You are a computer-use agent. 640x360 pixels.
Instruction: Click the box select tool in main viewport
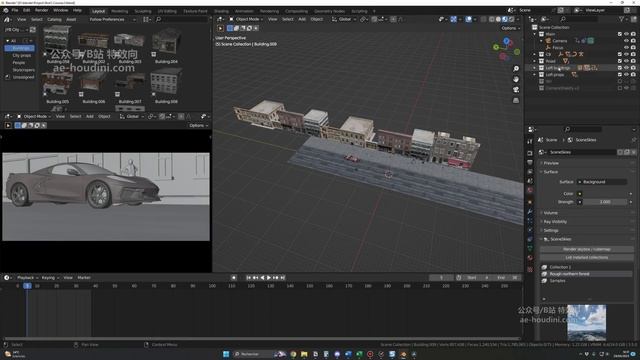point(230,28)
